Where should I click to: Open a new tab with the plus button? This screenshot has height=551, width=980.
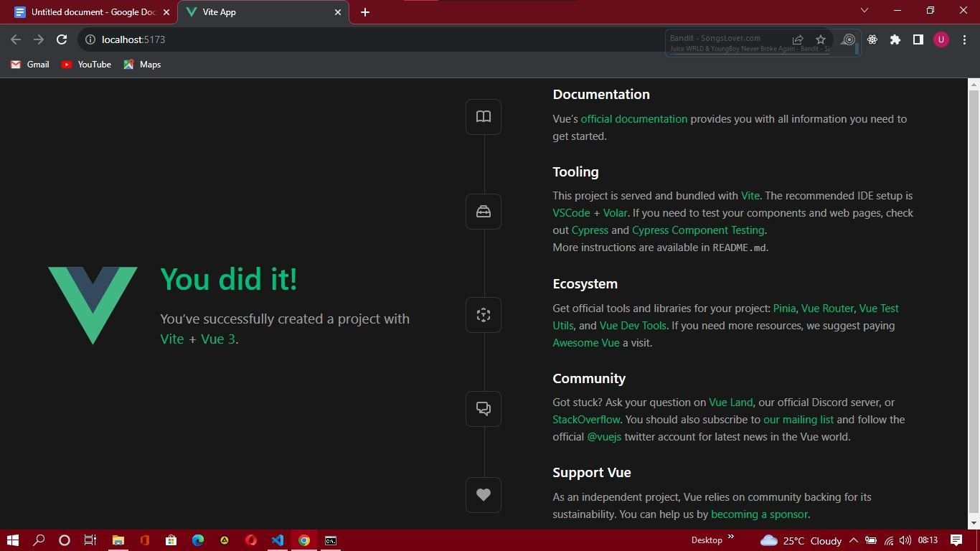[365, 12]
